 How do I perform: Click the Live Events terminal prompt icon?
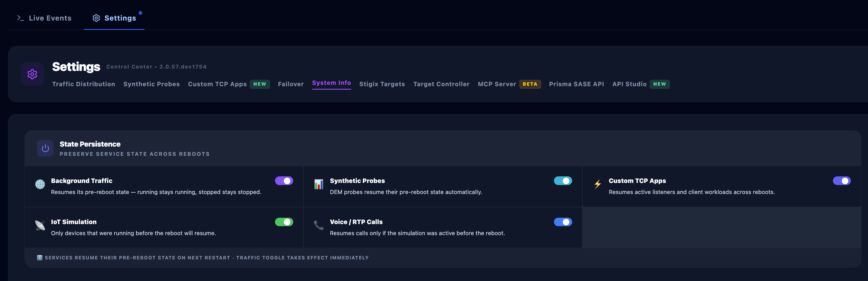(20, 18)
